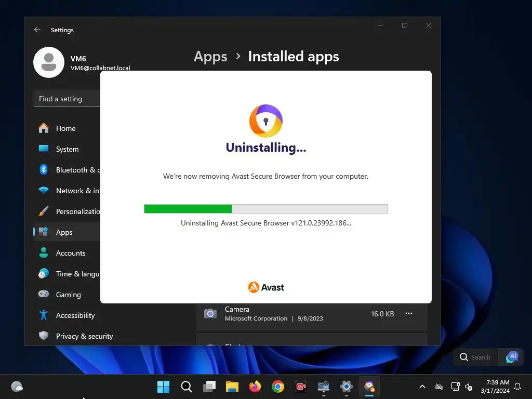The height and width of the screenshot is (399, 532).
Task: Click the Privacy shield icon
Action: [44, 336]
